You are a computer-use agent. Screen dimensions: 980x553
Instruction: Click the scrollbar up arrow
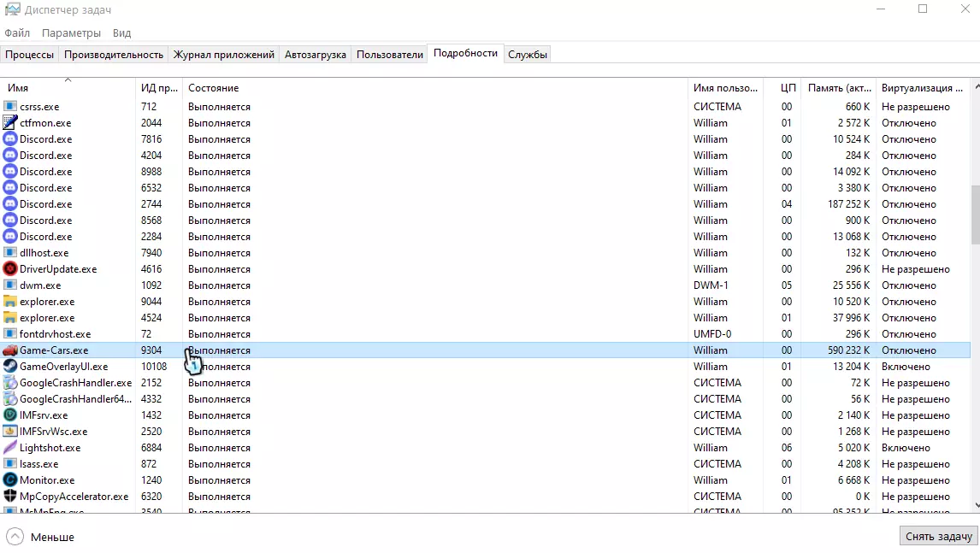tap(976, 87)
